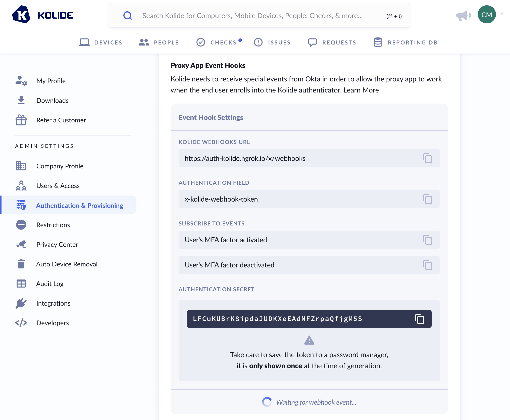Click the webhooks URL text field
510x420 pixels.
(x=309, y=158)
